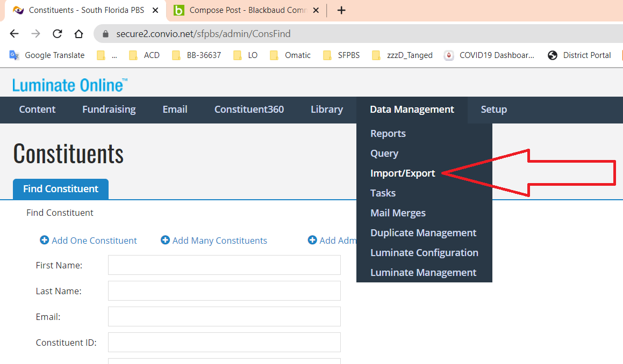
Task: Select Luminate Configuration menu entry
Action: [424, 252]
